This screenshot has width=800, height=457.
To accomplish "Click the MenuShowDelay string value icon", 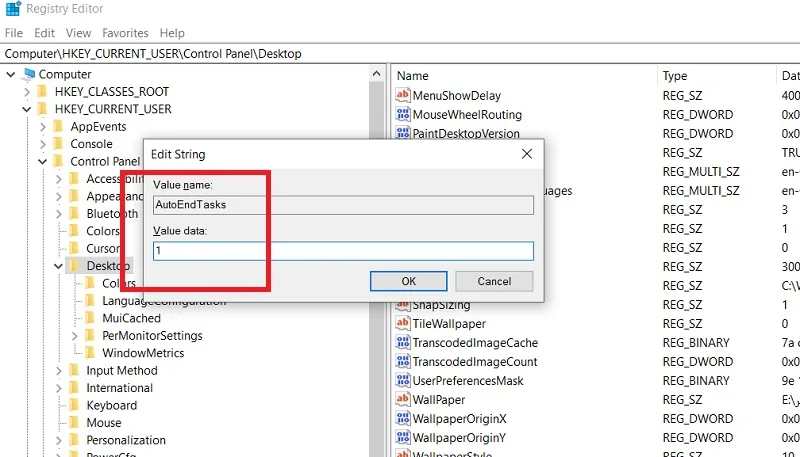I will point(403,95).
